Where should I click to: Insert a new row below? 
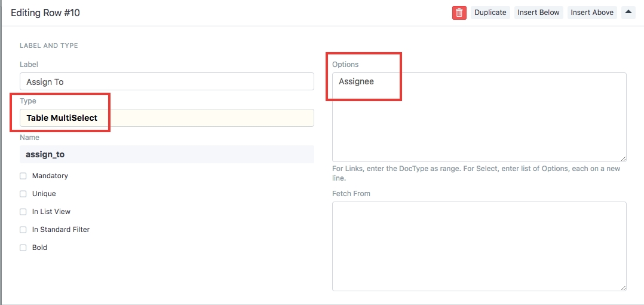(538, 13)
